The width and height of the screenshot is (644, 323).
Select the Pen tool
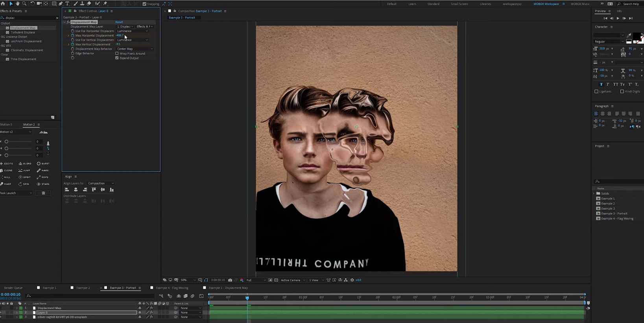[x=61, y=4]
